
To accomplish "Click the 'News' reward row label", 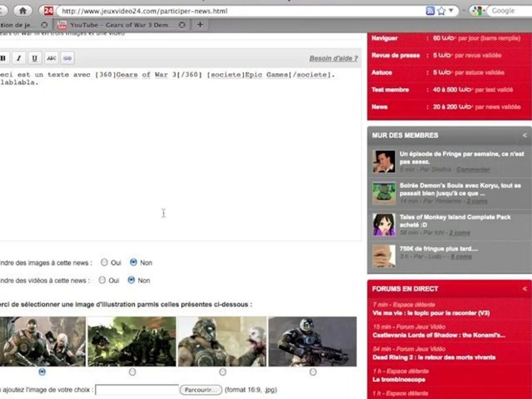I will [379, 107].
